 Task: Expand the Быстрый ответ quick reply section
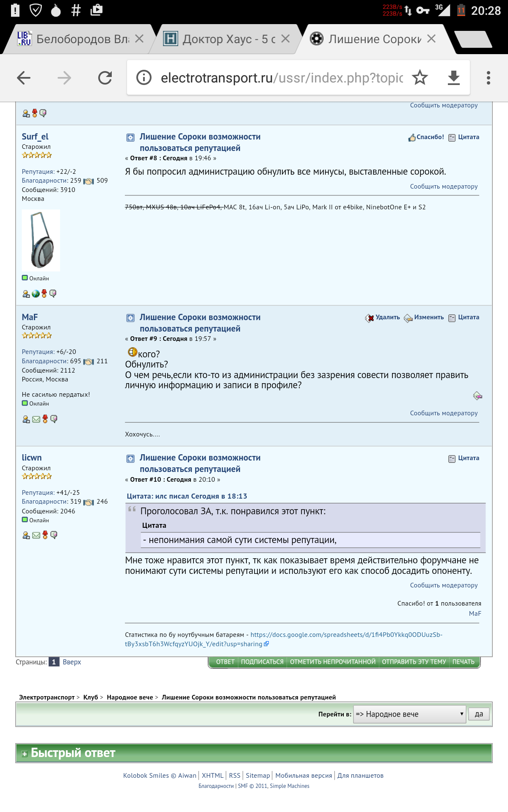coord(25,754)
